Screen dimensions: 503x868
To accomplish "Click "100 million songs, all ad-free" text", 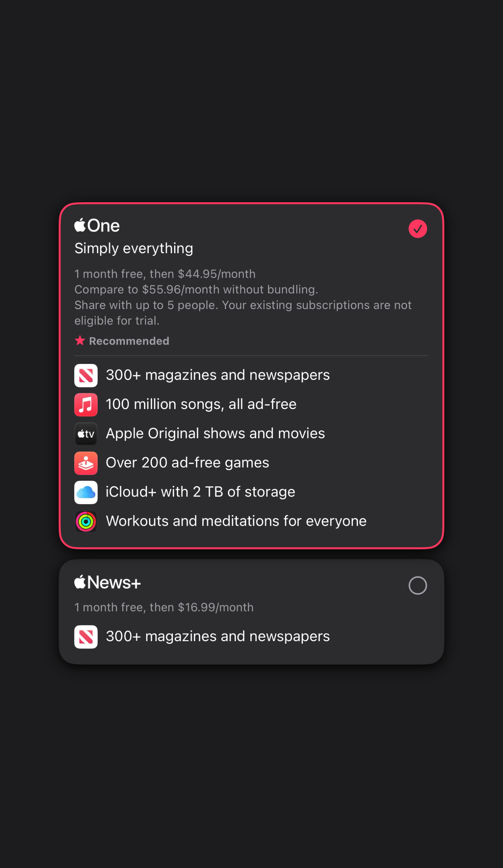I will click(201, 404).
